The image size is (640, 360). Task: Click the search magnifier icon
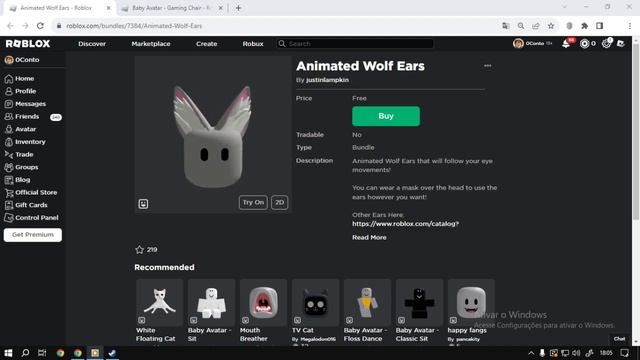(282, 44)
